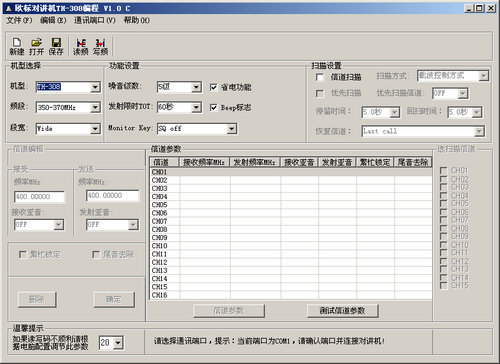Screen dimensions: 500x364
Task: Expand the 回扫时间 5.0秒 dropdown
Action: pos(477,112)
